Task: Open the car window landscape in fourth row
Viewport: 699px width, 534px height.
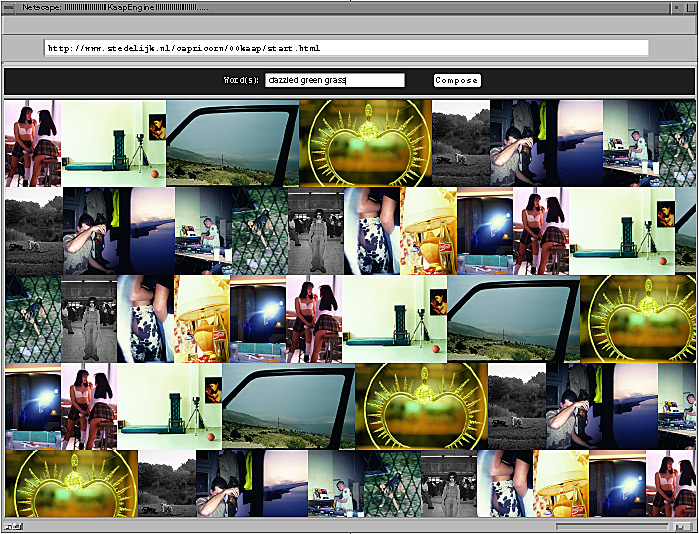Action: pos(288,406)
